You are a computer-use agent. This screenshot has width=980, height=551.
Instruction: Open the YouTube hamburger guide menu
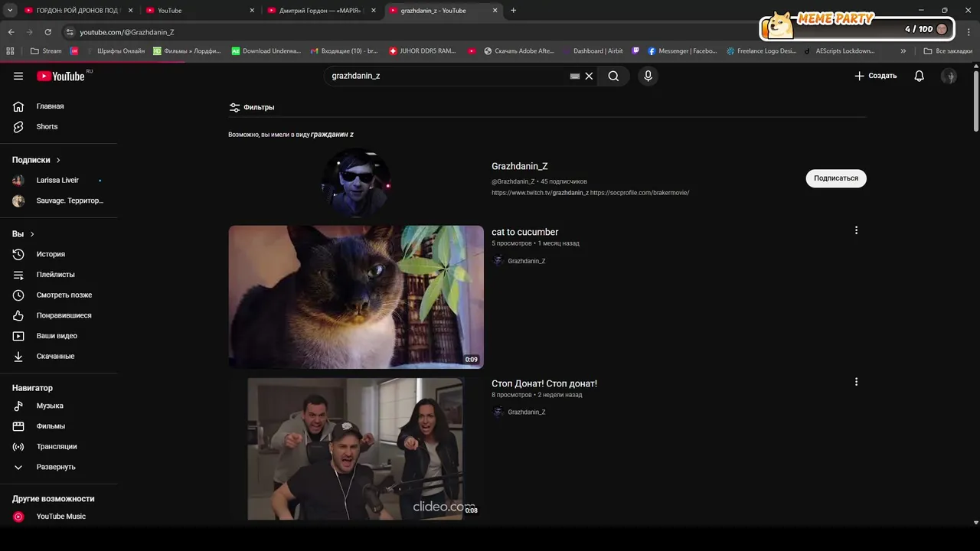18,76
